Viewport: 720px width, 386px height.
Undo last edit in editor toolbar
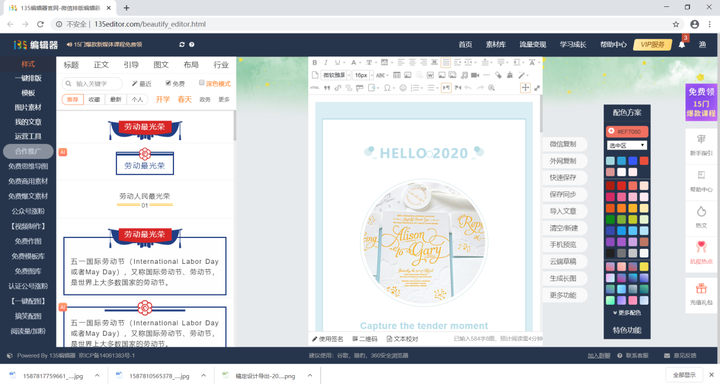pos(468,88)
